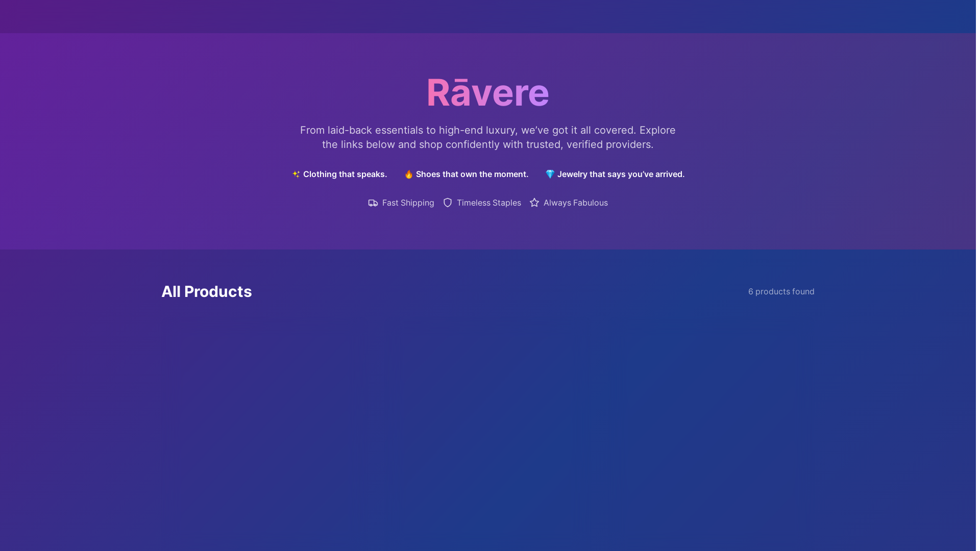Click the 'Always Fabulous' label

pyautogui.click(x=575, y=203)
